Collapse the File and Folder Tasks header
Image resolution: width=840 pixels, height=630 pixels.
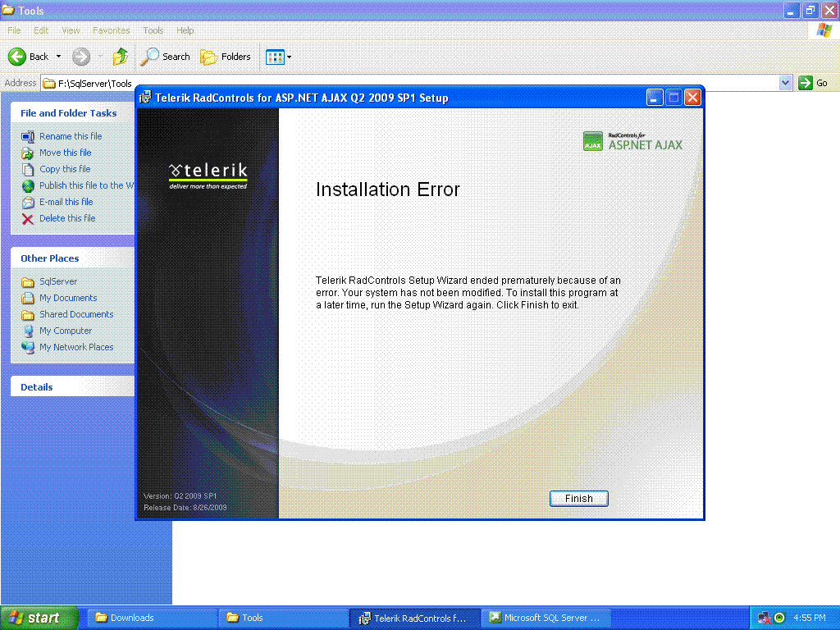[x=72, y=113]
